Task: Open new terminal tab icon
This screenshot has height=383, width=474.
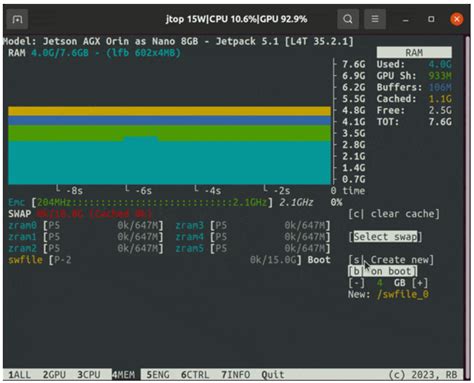Action: point(17,20)
